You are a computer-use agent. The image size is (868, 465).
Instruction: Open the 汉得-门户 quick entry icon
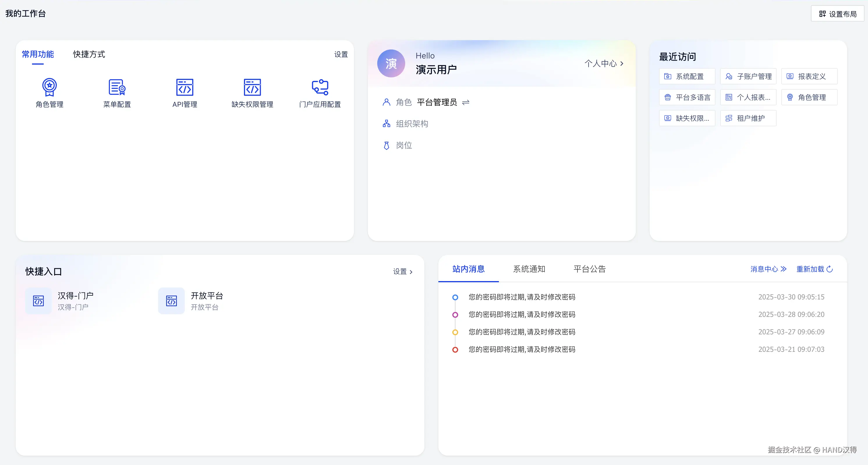(38, 301)
